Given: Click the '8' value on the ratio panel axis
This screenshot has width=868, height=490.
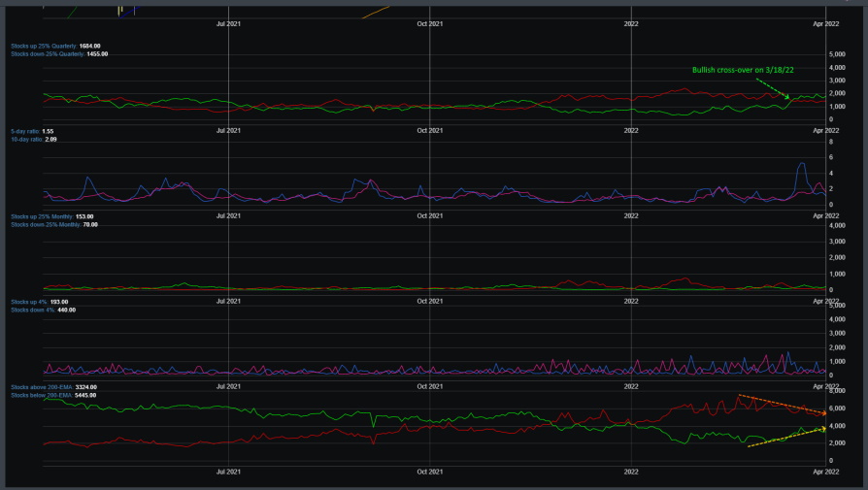Looking at the screenshot, I should tap(831, 142).
